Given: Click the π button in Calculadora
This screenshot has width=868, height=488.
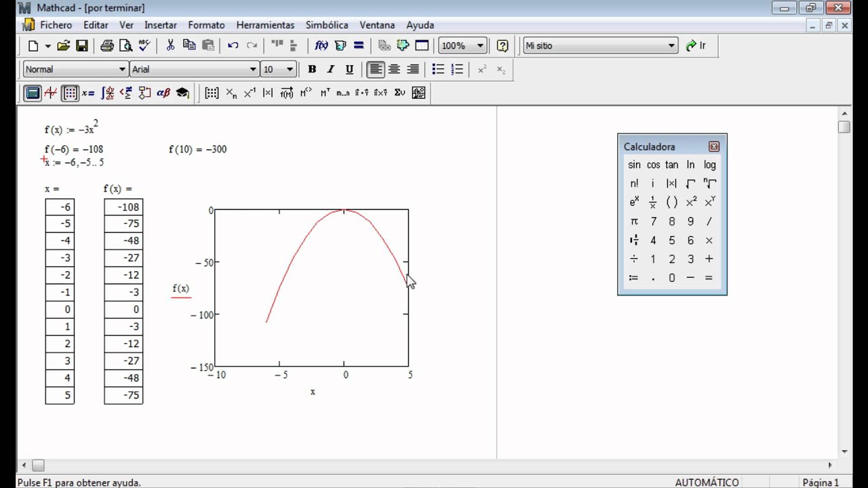Looking at the screenshot, I should pyautogui.click(x=634, y=221).
